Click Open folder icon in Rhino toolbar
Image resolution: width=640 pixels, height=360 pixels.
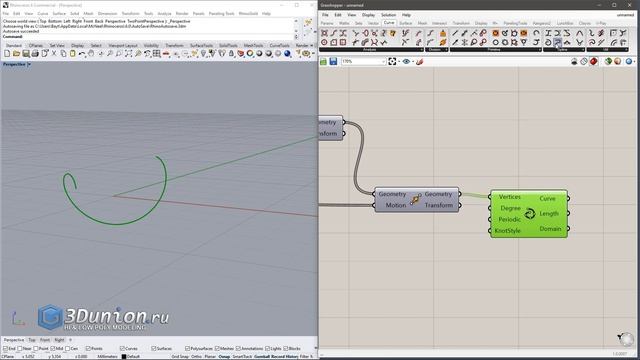16,53
